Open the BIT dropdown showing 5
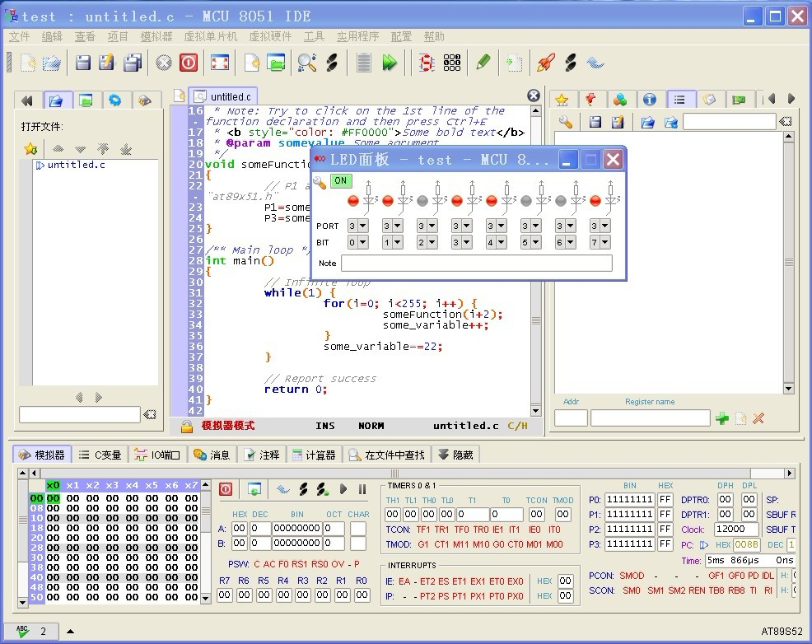This screenshot has height=644, width=812. (531, 242)
